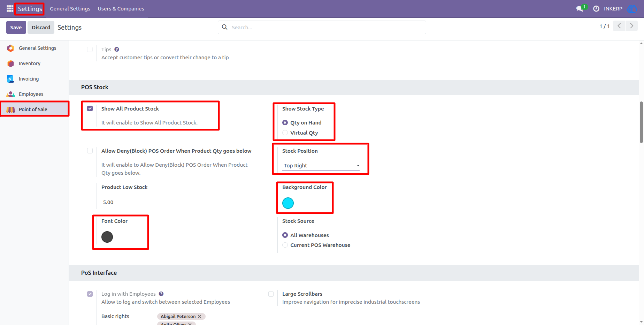644x325 pixels.
Task: Click the Employees sidebar icon
Action: tap(11, 94)
